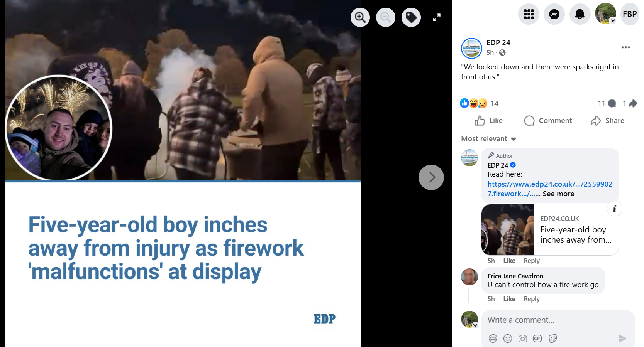
Task: Open the account profile menu
Action: [605, 13]
